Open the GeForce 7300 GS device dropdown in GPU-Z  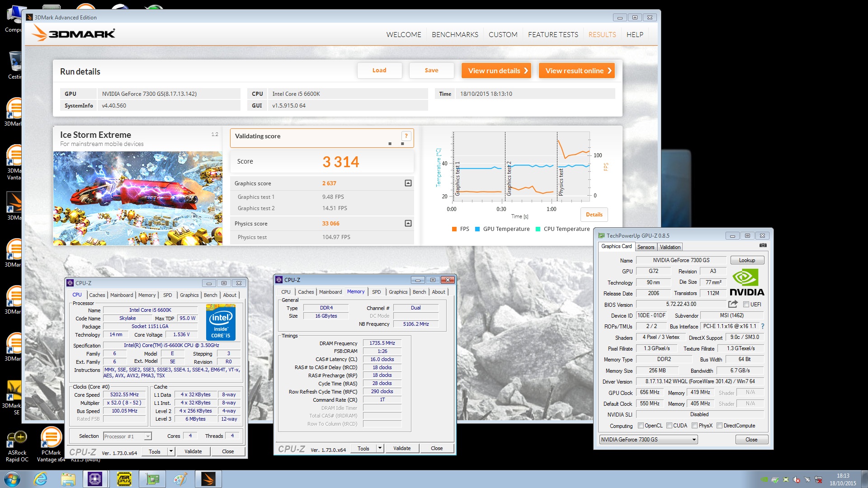click(x=648, y=440)
